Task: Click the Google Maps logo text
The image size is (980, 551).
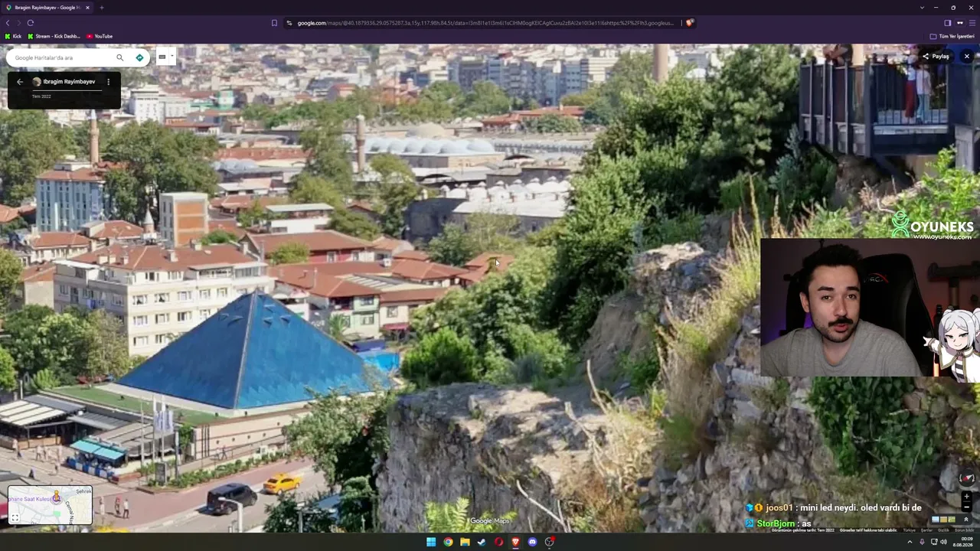Action: click(x=489, y=521)
